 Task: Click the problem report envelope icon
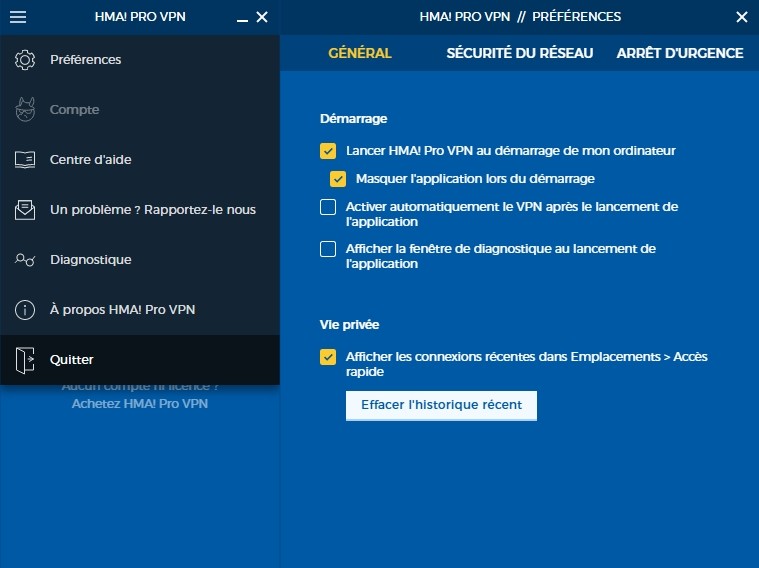(x=25, y=210)
